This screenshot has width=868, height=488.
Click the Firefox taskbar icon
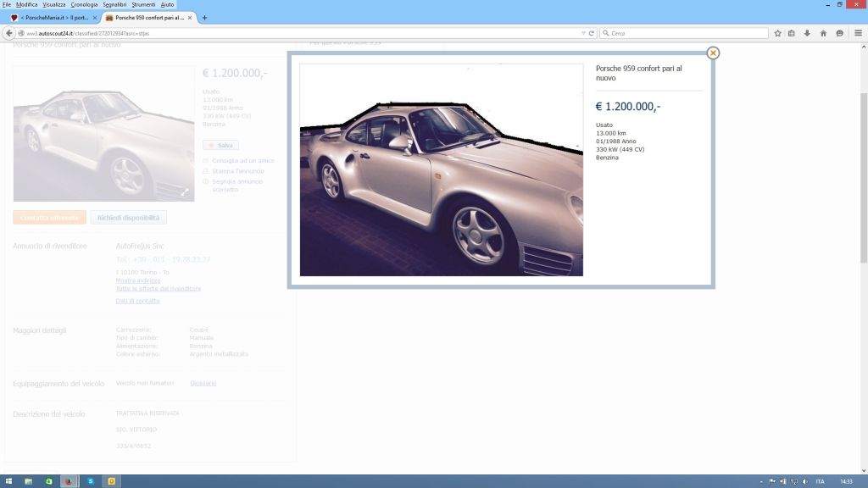click(x=70, y=481)
